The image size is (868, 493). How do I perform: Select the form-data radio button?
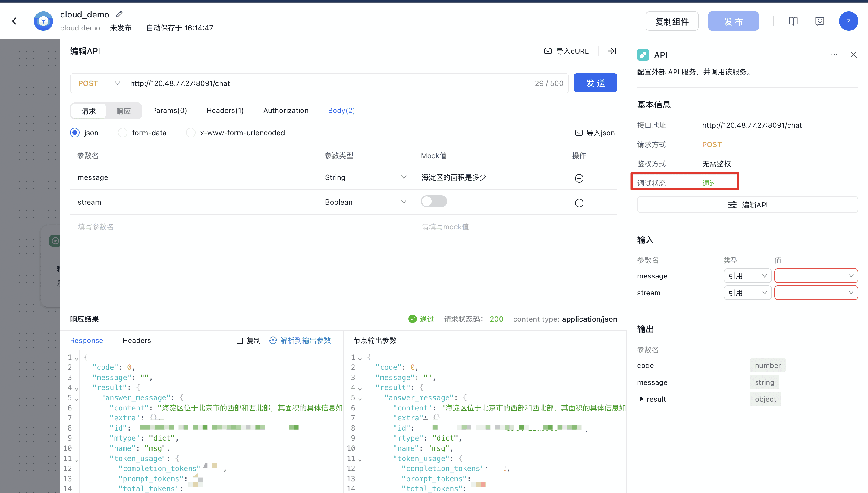(123, 132)
